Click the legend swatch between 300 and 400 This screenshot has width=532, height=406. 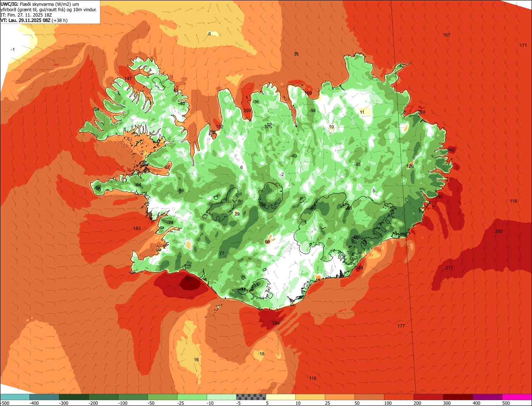(458, 397)
